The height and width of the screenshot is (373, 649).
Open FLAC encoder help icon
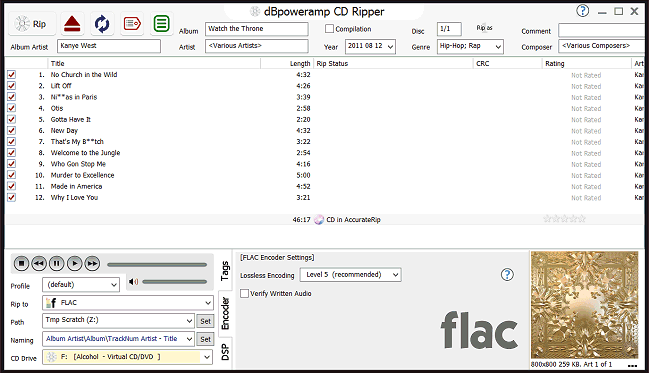507,274
